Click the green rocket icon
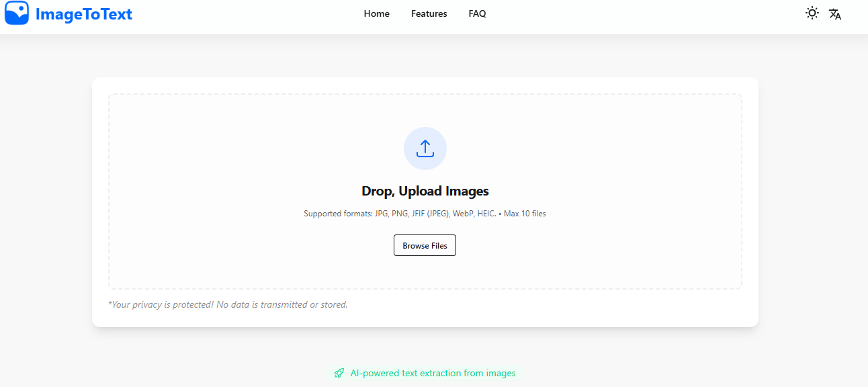 pos(339,373)
